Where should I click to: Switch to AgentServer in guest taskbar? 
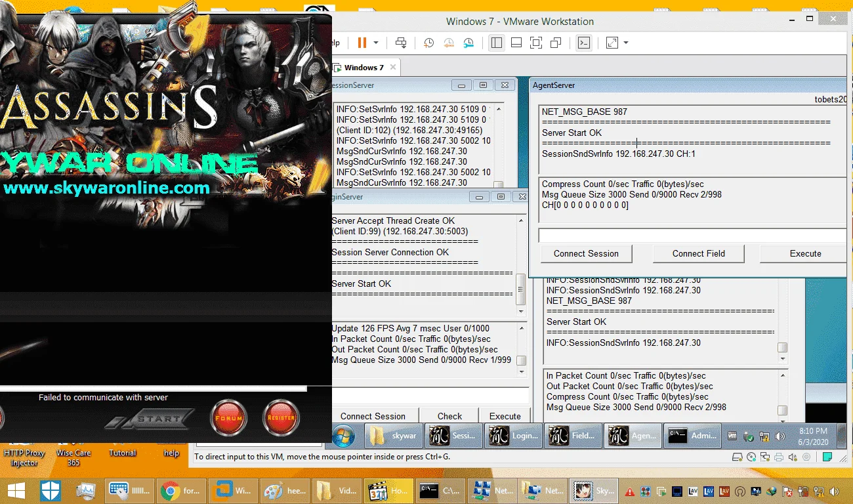point(633,436)
